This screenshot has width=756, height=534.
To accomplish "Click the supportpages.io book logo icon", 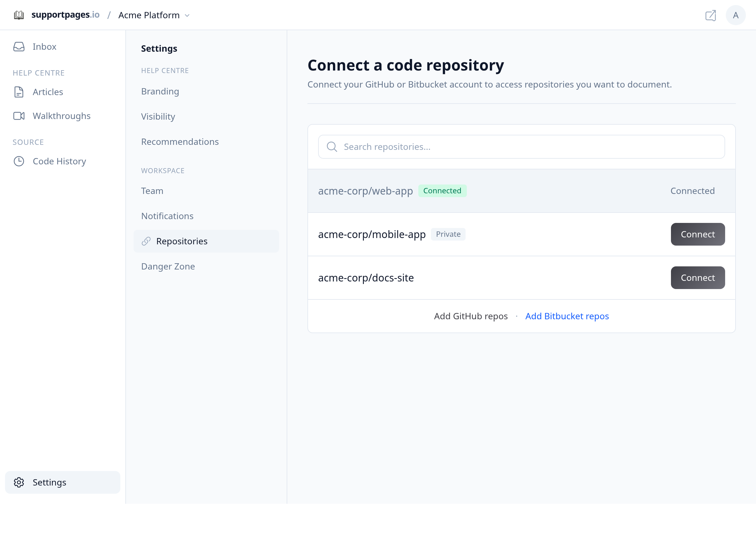I will point(19,15).
